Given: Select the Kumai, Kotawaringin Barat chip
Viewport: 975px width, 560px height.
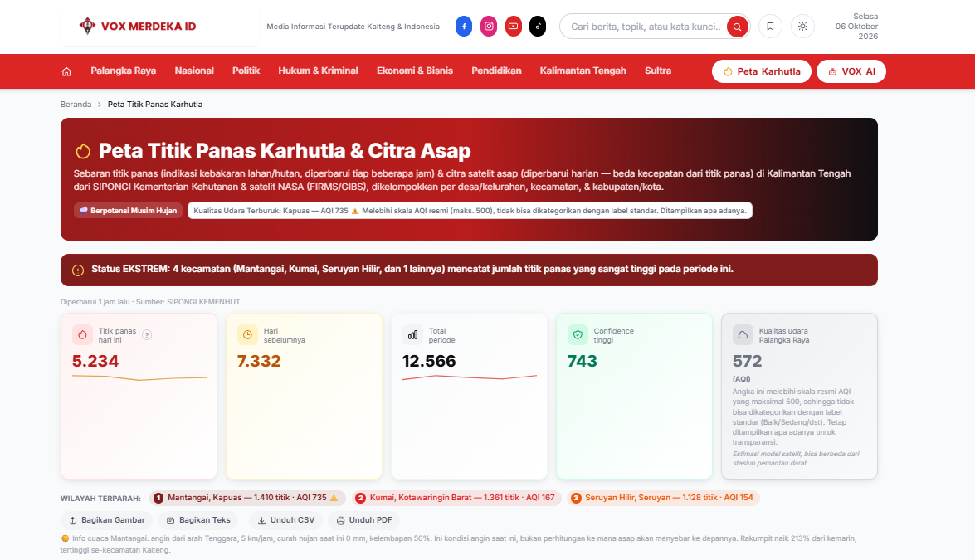Looking at the screenshot, I should pyautogui.click(x=457, y=498).
